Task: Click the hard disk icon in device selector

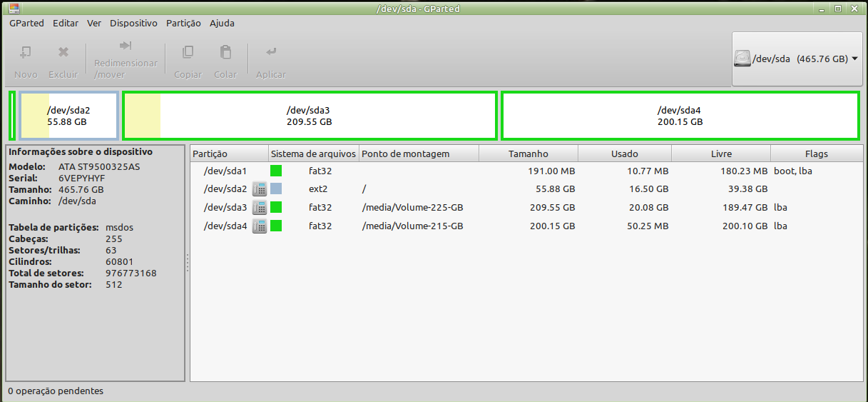Action: click(x=743, y=59)
